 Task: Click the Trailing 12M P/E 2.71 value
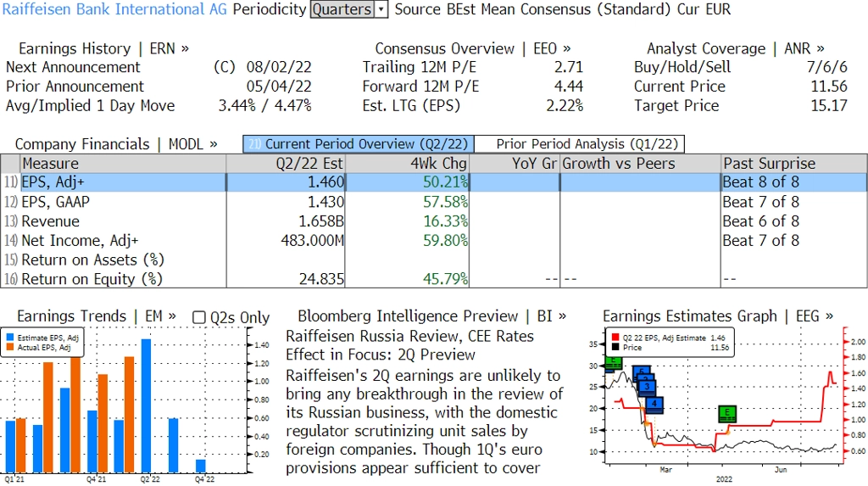(x=569, y=67)
